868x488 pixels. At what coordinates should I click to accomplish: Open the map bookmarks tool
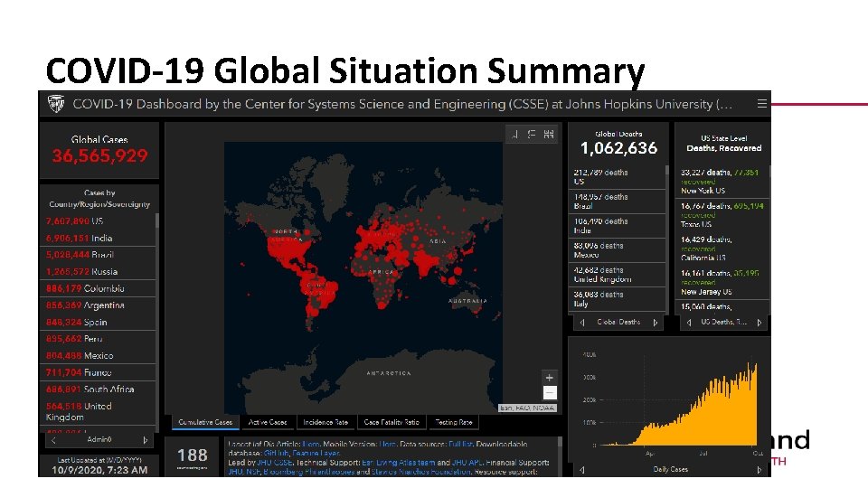514,134
